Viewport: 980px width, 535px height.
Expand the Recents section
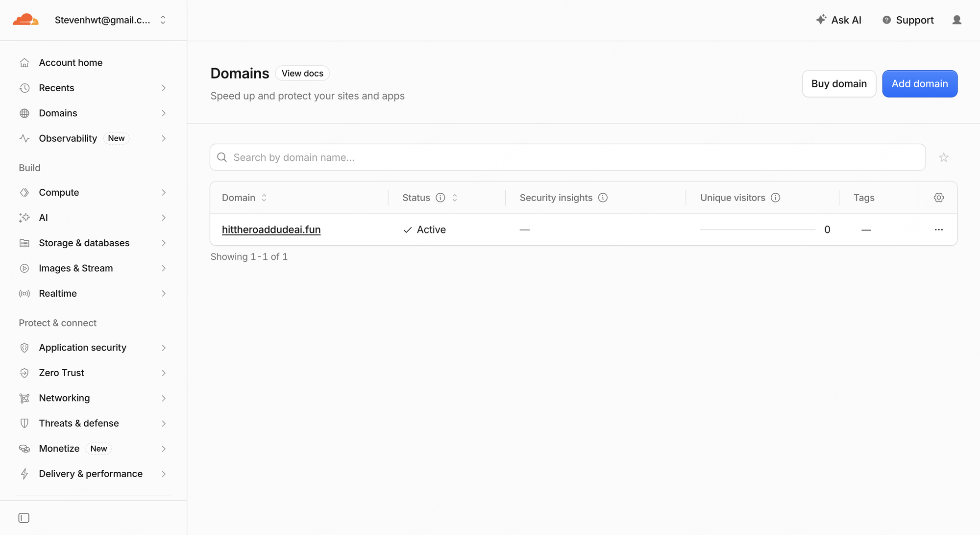click(x=93, y=88)
